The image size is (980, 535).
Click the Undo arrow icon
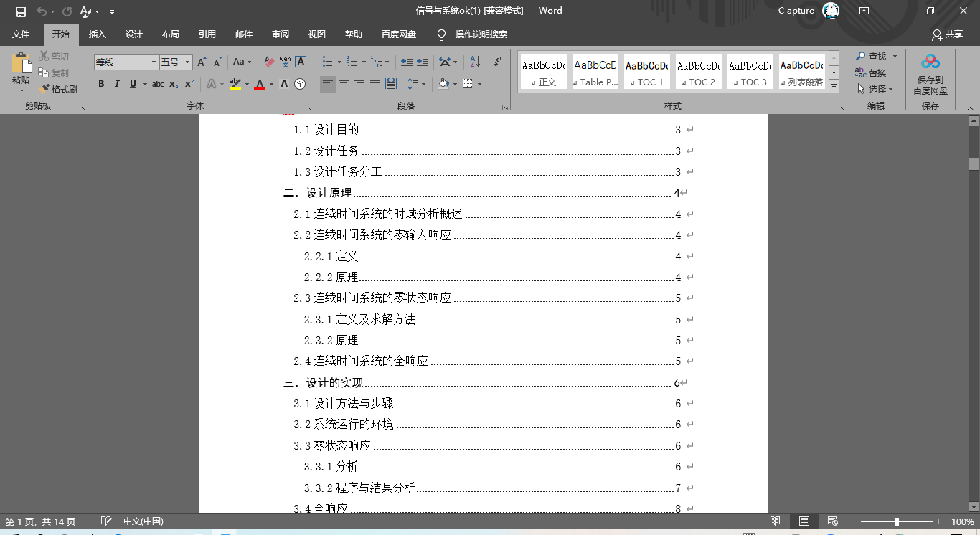pos(41,11)
